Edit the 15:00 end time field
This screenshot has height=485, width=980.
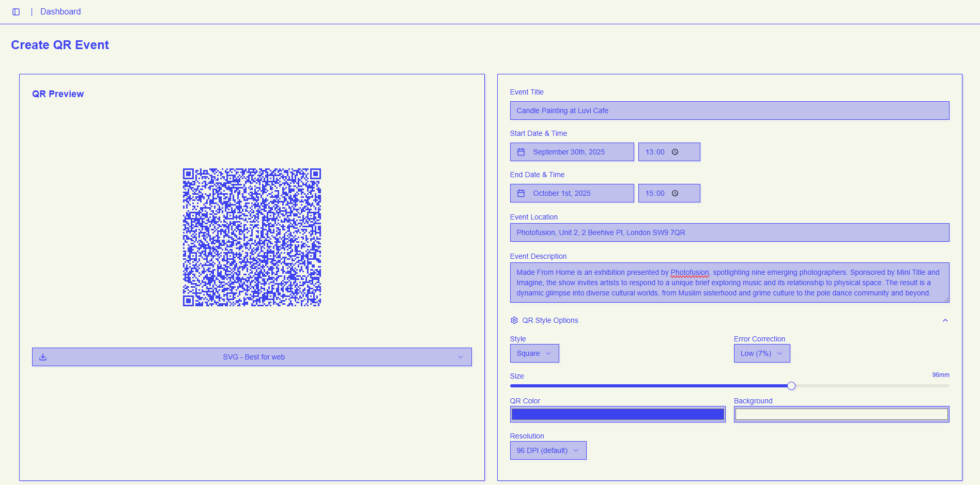coord(669,193)
